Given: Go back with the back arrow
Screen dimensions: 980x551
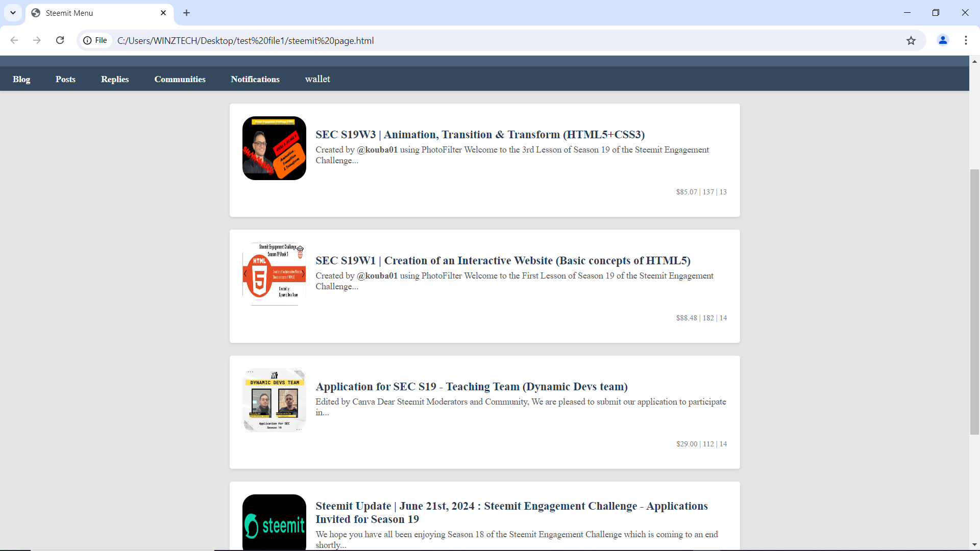Looking at the screenshot, I should [x=14, y=40].
